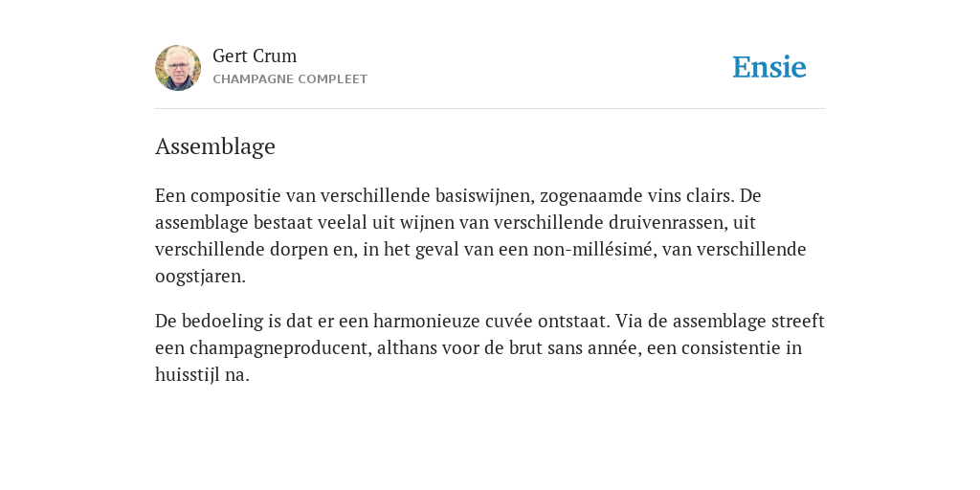Open the Champagne Compleet source label
The width and height of the screenshot is (980, 490).
point(290,79)
